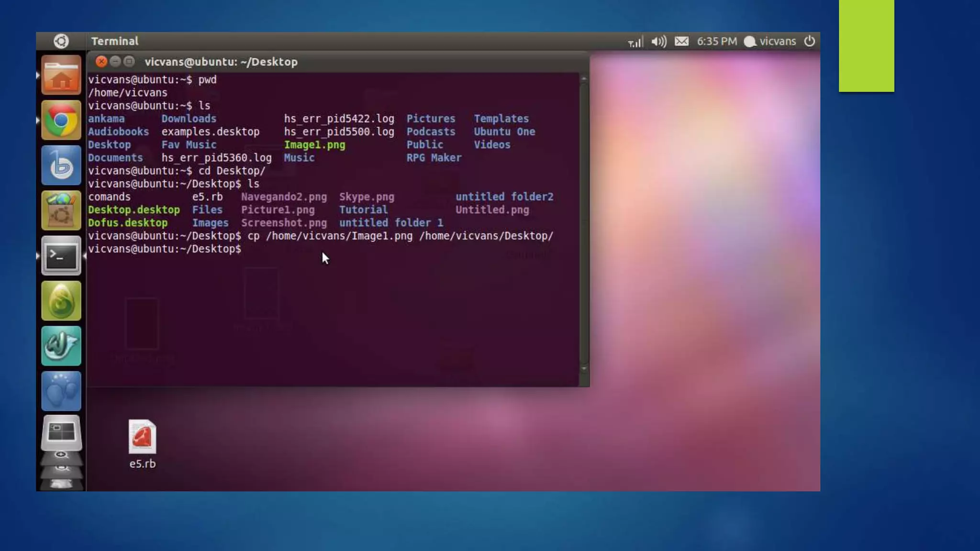Click terminal scrollbar down arrow
The height and width of the screenshot is (551, 980).
584,369
